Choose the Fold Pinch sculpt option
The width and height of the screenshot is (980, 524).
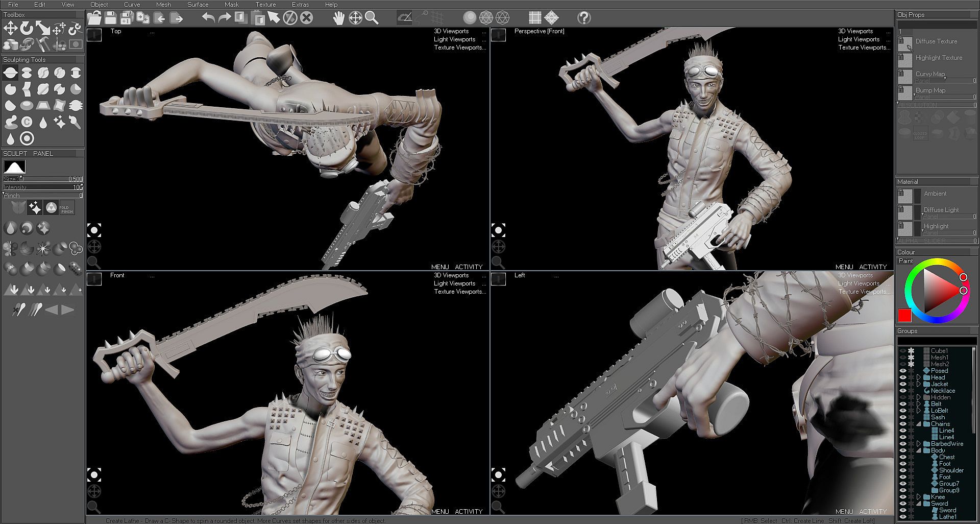pyautogui.click(x=67, y=208)
